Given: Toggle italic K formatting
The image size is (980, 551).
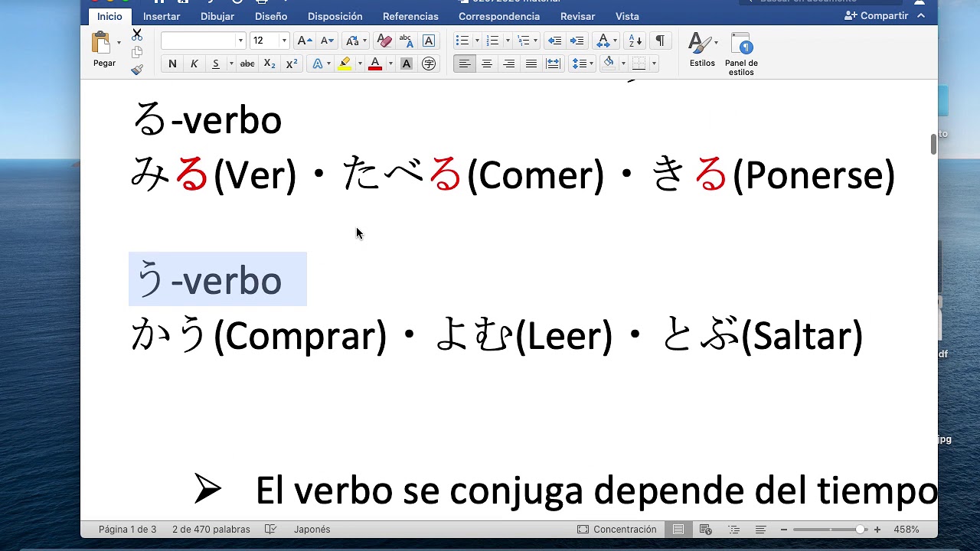Looking at the screenshot, I should (194, 64).
